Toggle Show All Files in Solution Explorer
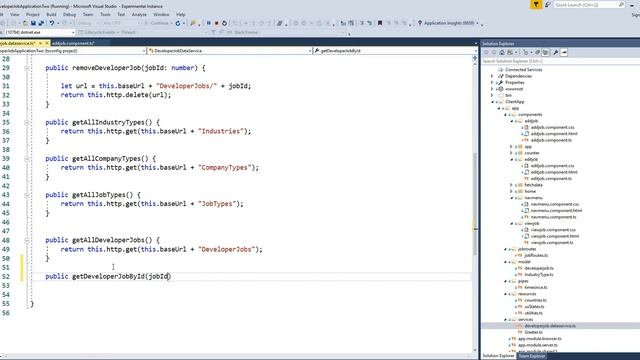This screenshot has height=360, width=640. 546,52
